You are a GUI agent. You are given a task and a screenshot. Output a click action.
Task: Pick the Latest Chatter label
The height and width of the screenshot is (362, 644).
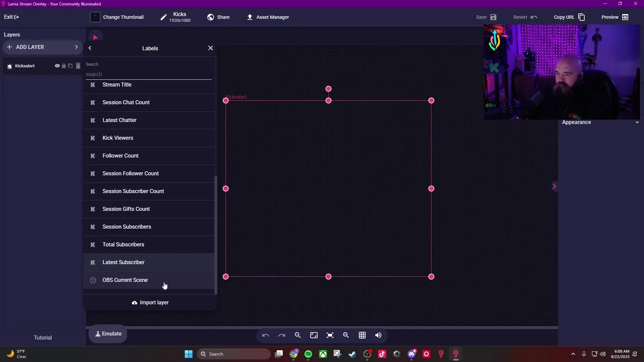(x=149, y=120)
